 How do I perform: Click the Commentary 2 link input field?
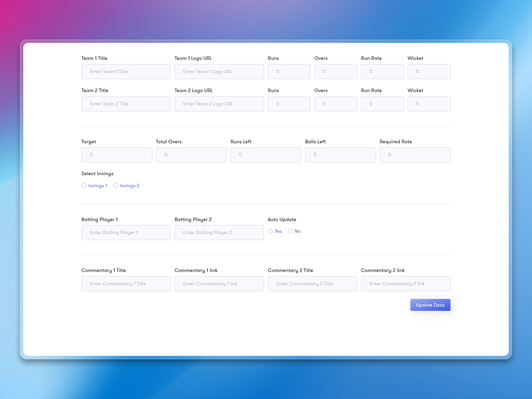click(x=405, y=284)
